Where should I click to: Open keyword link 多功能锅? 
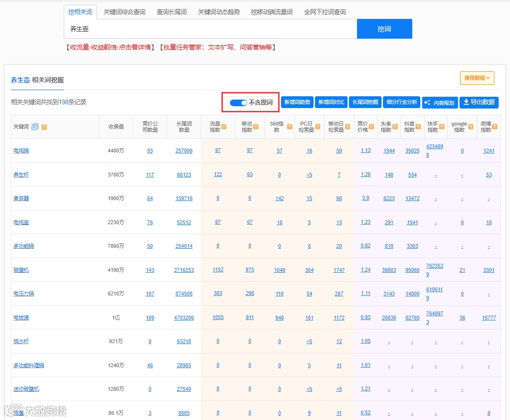tap(24, 246)
